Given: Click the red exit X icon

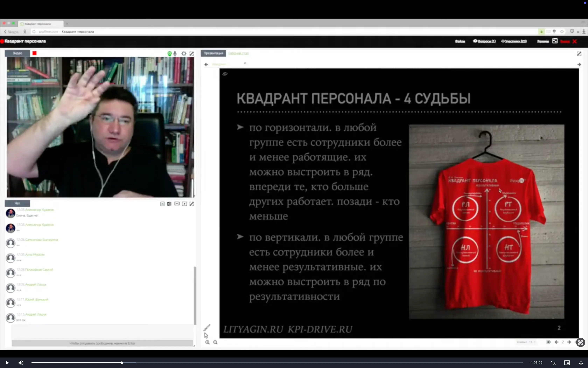Looking at the screenshot, I should [x=575, y=41].
